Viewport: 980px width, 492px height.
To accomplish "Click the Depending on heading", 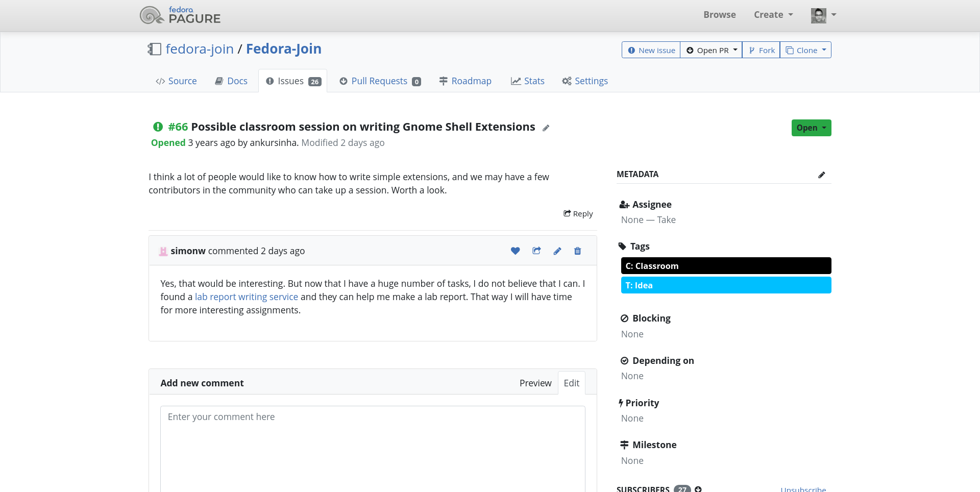I will pos(663,361).
